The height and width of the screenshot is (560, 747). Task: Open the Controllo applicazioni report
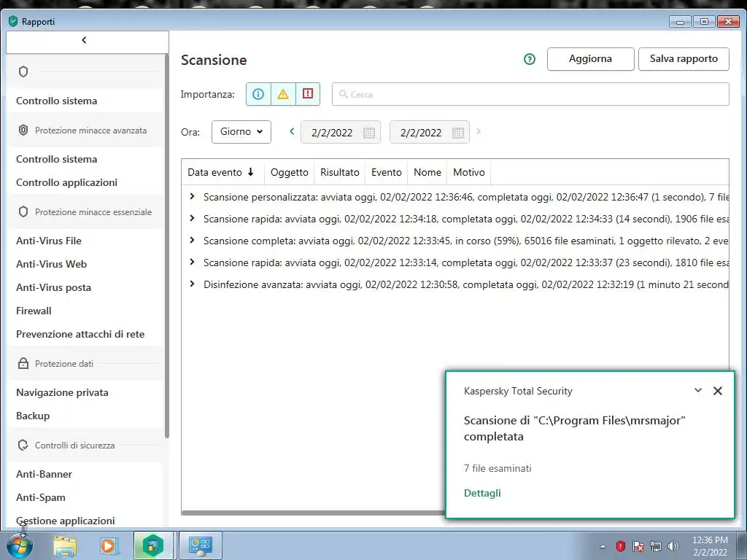tap(66, 182)
